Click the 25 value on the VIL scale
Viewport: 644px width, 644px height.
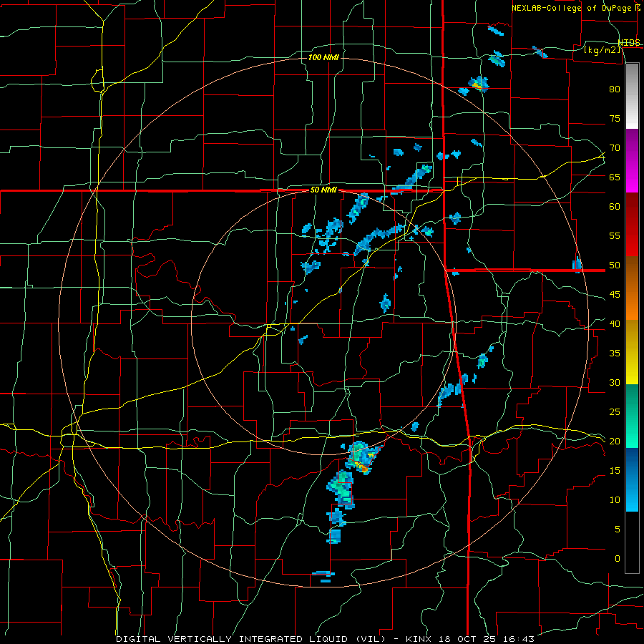point(615,412)
